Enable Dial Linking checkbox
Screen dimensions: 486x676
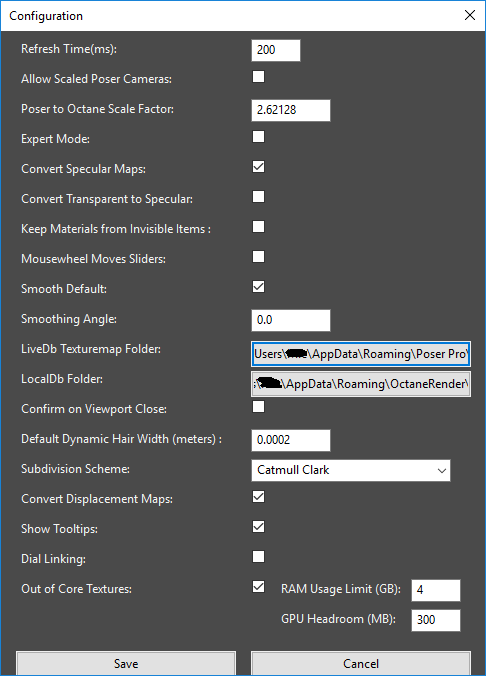[x=258, y=557]
